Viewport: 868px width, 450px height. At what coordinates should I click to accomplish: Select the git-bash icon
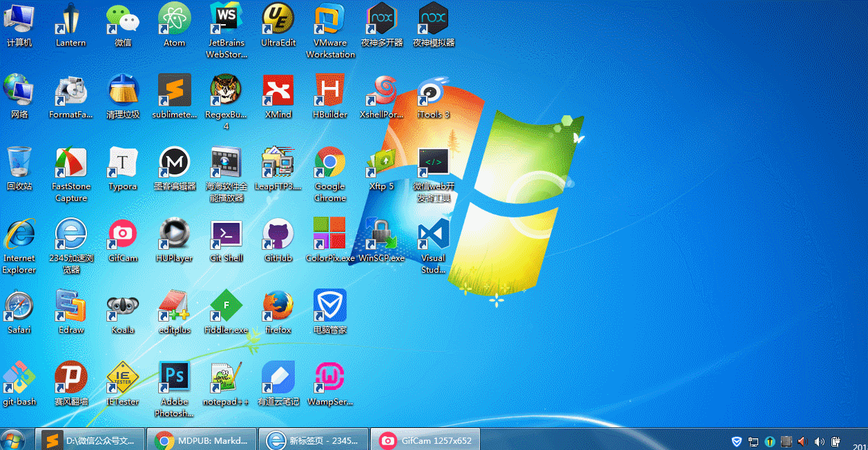pos(19,384)
